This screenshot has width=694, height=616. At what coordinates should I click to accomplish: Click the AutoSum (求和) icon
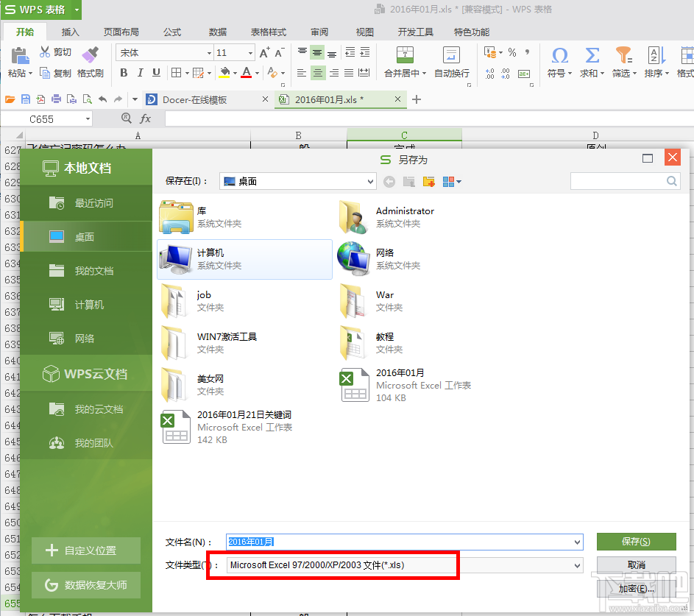pyautogui.click(x=590, y=55)
